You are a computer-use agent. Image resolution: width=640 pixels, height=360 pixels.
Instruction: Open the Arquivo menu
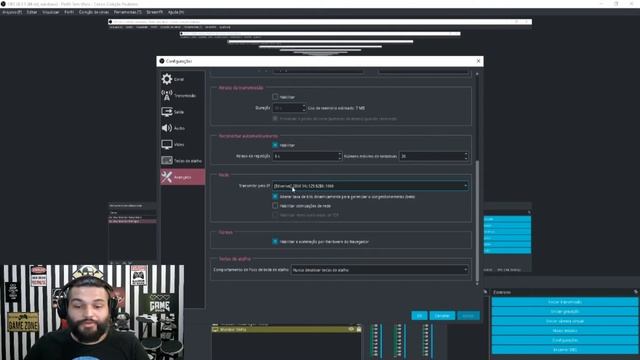click(12, 12)
